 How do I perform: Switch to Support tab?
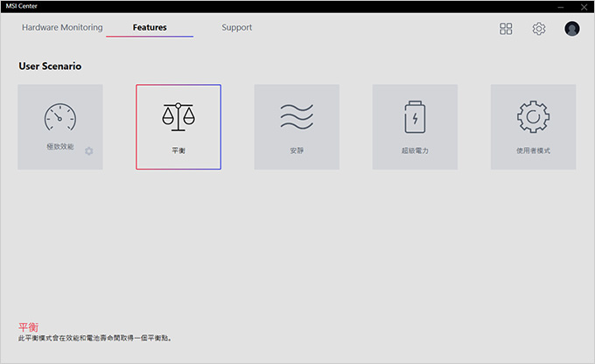pos(237,27)
